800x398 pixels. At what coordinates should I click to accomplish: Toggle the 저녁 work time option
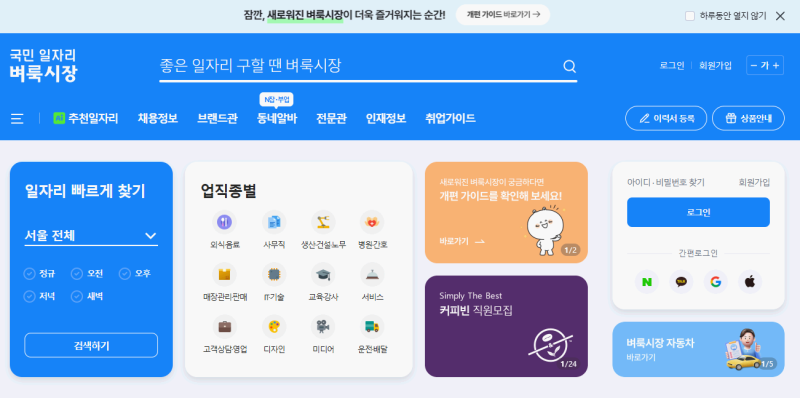click(39, 296)
